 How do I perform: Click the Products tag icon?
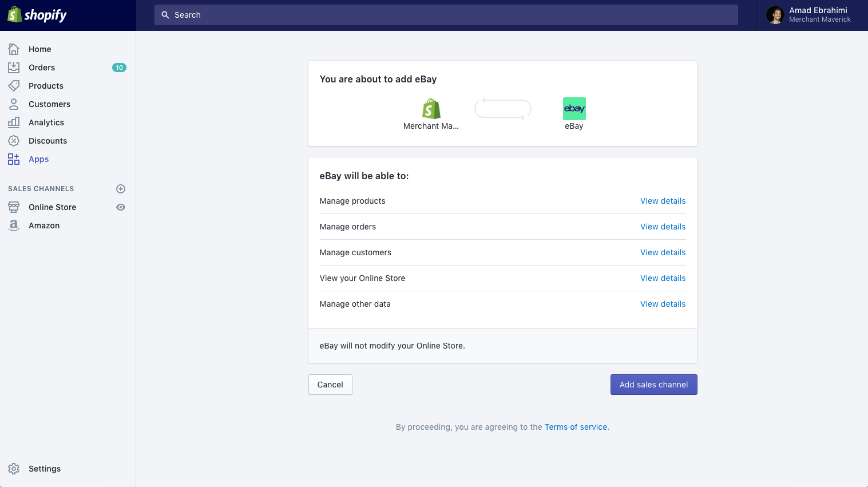coord(14,86)
